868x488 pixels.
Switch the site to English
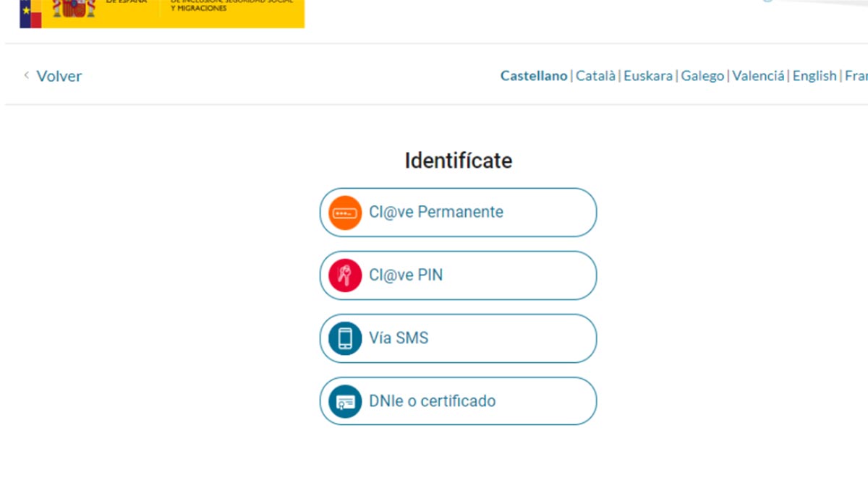[x=814, y=76]
